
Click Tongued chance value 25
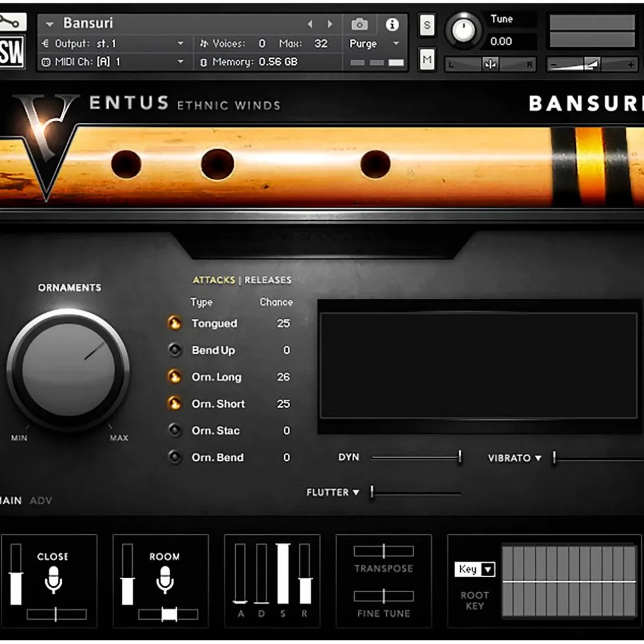coord(283,323)
